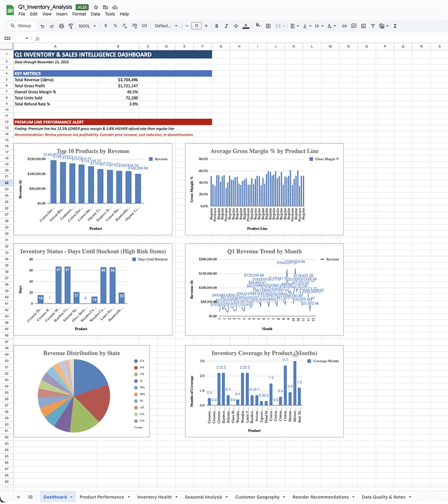This screenshot has width=448, height=504.
Task: Insert a comment using the toolbar icon
Action: (354, 26)
